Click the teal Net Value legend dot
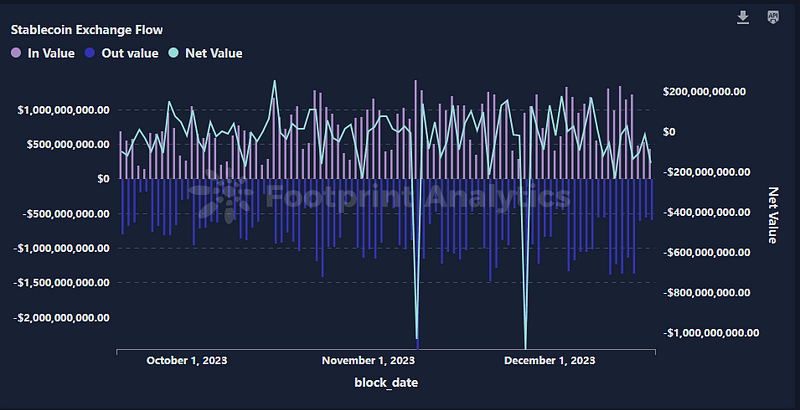This screenshot has height=410, width=800. [x=173, y=53]
